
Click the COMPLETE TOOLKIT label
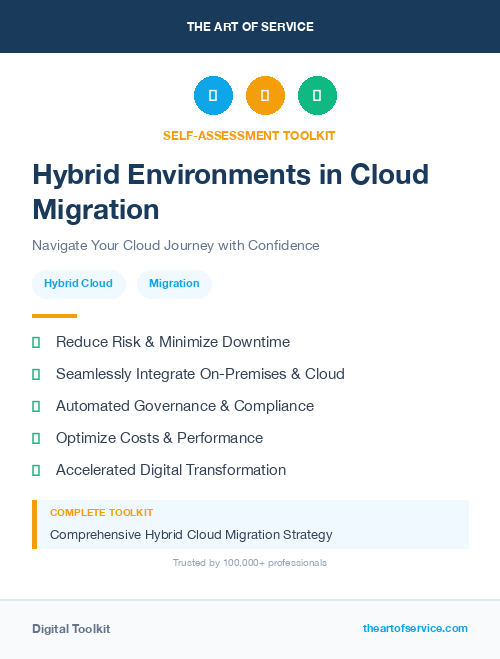pos(101,513)
